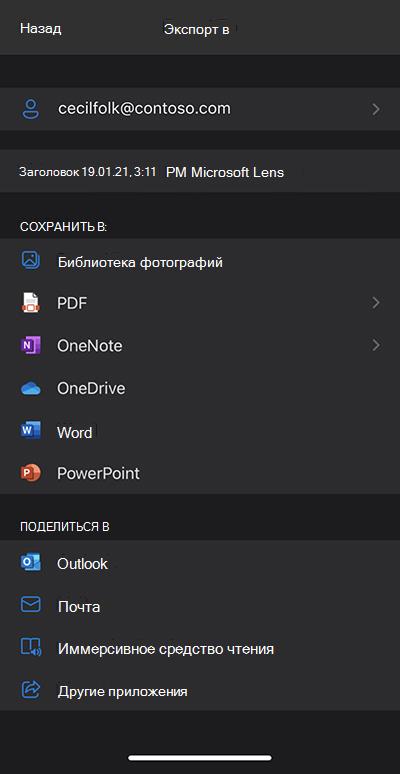Select the PDF save option
The height and width of the screenshot is (774, 400).
(200, 303)
